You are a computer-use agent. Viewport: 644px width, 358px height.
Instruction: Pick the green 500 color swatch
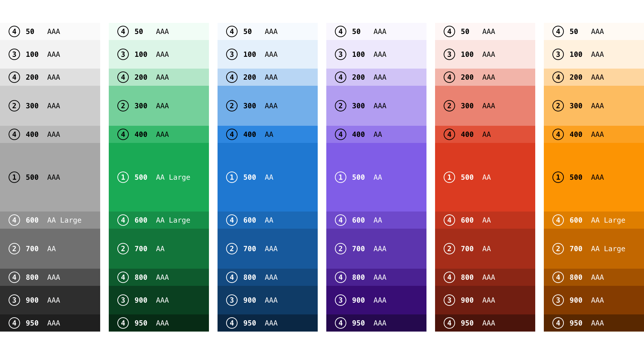tap(159, 177)
